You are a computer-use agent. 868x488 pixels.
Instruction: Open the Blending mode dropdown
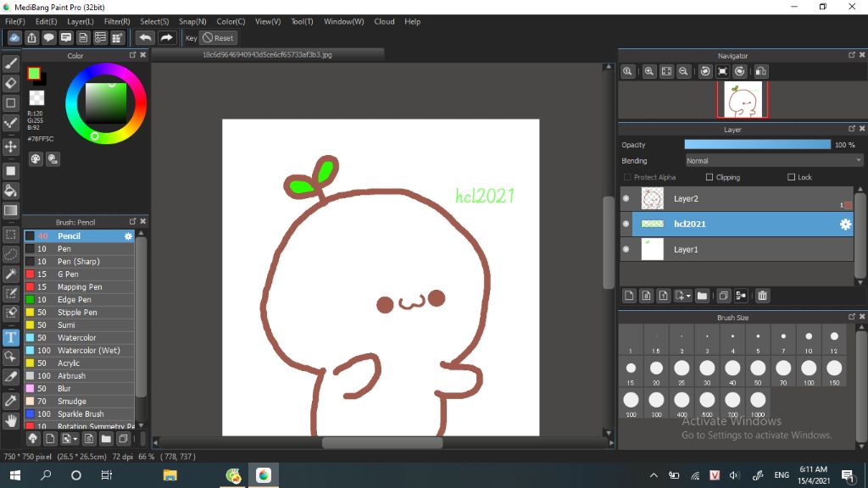[774, 161]
